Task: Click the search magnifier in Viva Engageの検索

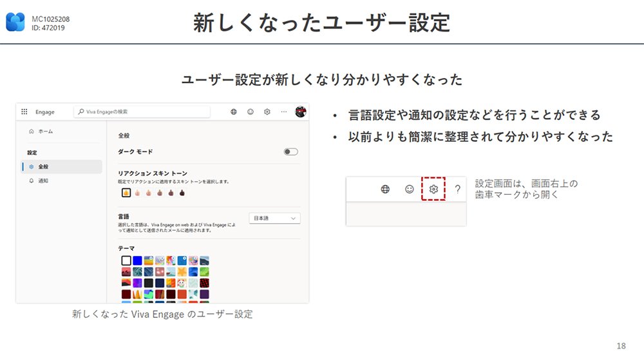Action: click(81, 112)
